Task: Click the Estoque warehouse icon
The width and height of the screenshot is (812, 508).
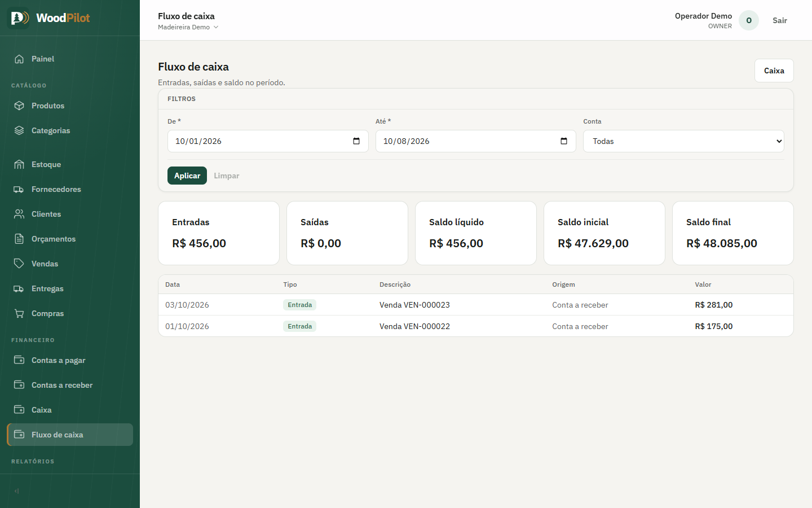Action: (x=19, y=164)
